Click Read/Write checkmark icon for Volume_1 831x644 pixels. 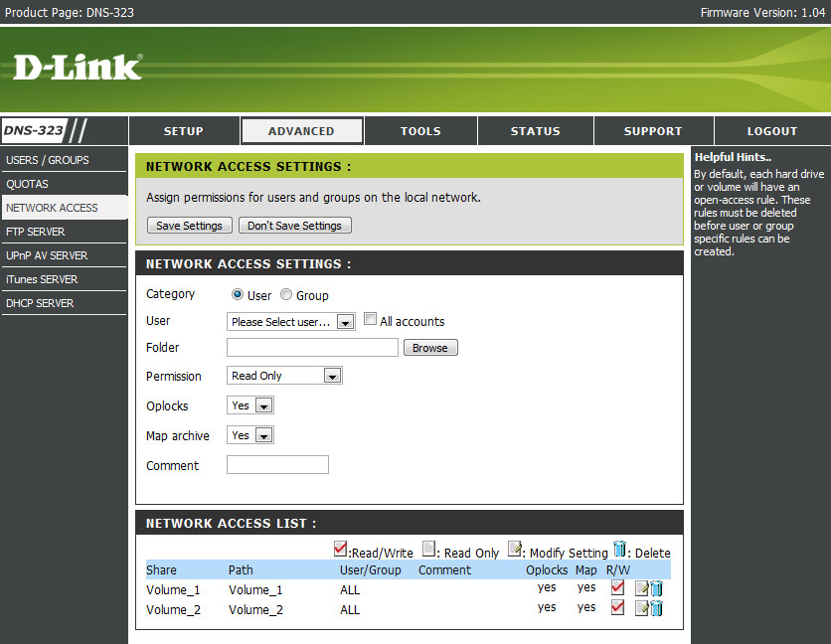pyautogui.click(x=617, y=587)
